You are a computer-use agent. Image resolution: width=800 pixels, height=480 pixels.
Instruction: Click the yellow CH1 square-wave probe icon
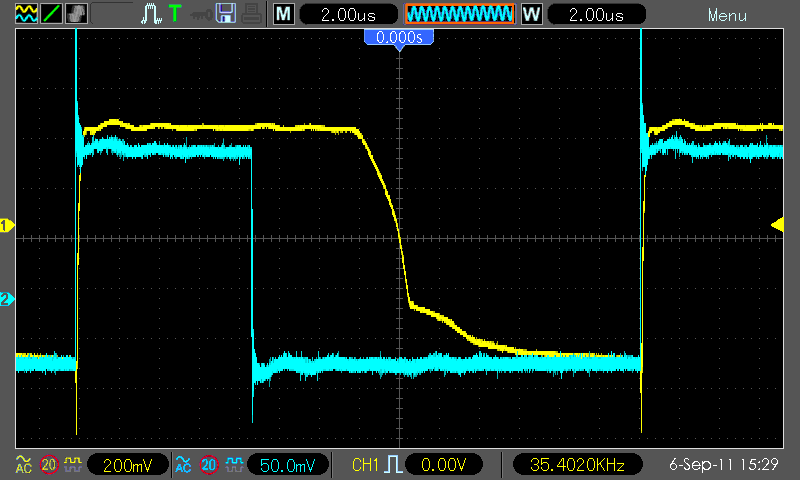(x=73, y=464)
